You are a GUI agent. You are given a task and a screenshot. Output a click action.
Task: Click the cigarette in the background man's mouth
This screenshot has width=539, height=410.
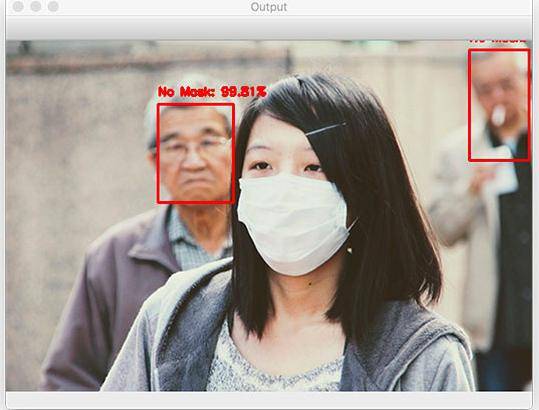click(498, 115)
